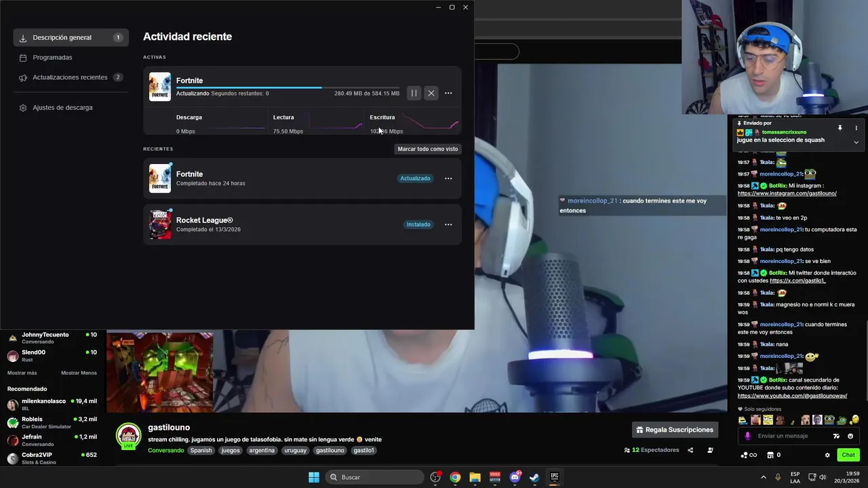This screenshot has height=488, width=868.
Task: Click Regala Suscripciones button
Action: click(676, 430)
